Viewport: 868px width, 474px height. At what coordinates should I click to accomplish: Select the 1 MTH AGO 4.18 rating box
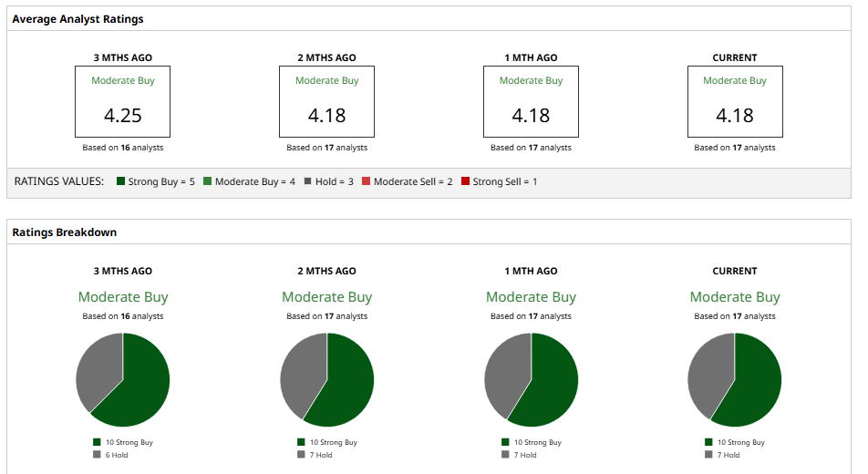pos(531,101)
